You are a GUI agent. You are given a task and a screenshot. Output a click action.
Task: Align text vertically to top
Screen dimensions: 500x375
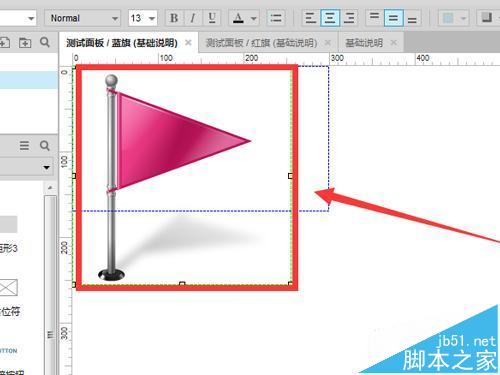(x=374, y=18)
